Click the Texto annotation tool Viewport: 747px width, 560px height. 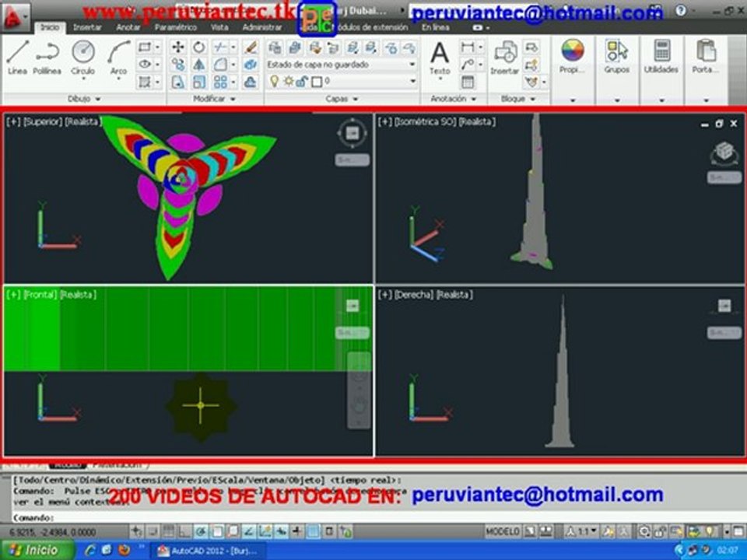[x=440, y=58]
